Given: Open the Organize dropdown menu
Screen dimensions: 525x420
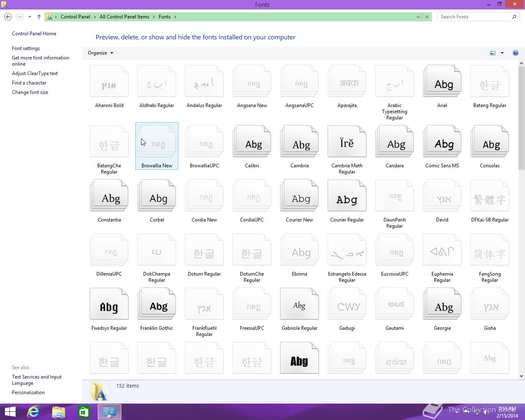Looking at the screenshot, I should [x=100, y=53].
